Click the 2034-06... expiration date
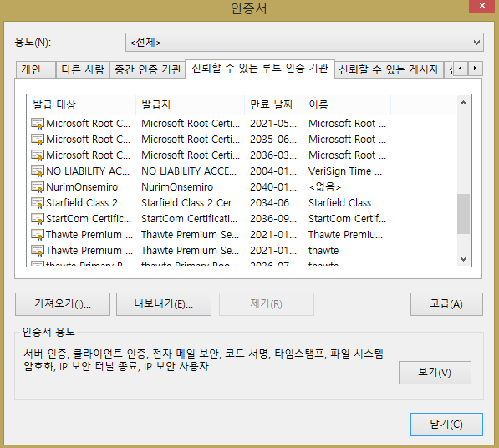This screenshot has width=499, height=448. coord(273,203)
